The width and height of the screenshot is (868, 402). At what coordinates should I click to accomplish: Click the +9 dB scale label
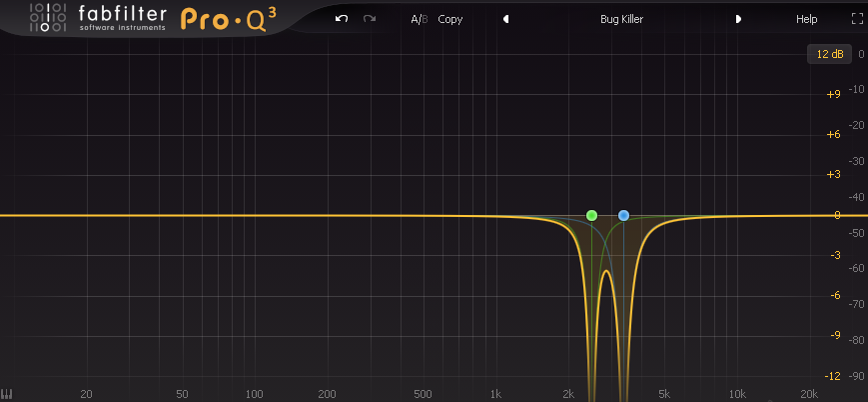[x=833, y=94]
